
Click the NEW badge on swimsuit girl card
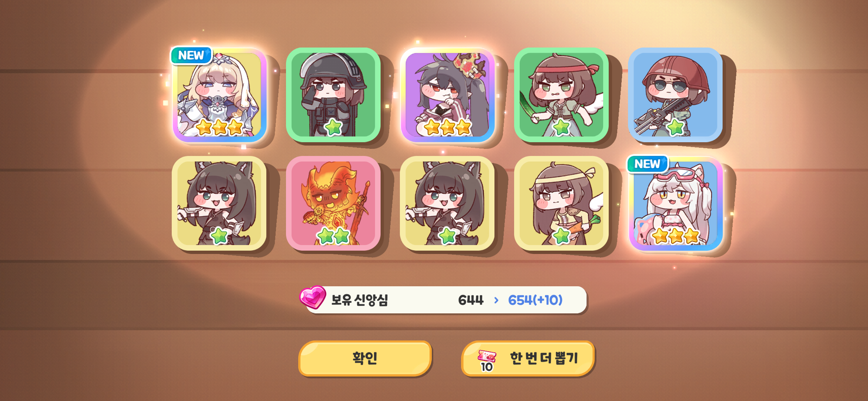(x=647, y=164)
